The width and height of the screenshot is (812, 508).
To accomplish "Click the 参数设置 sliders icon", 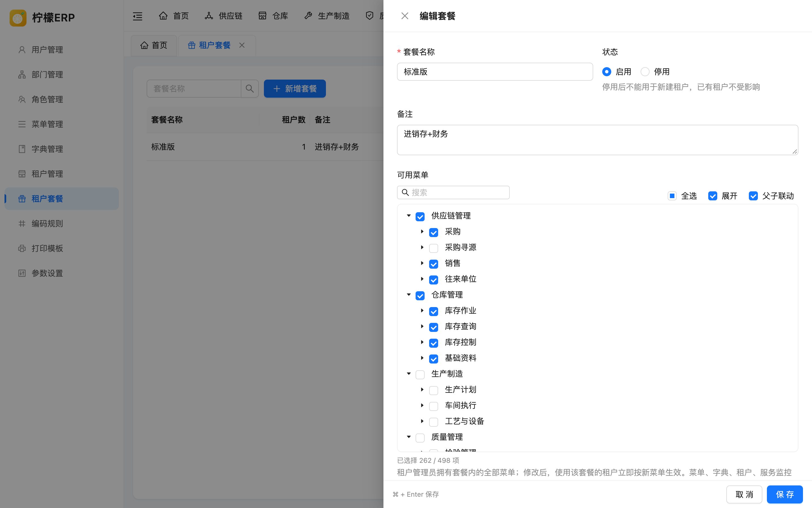I will tap(22, 273).
